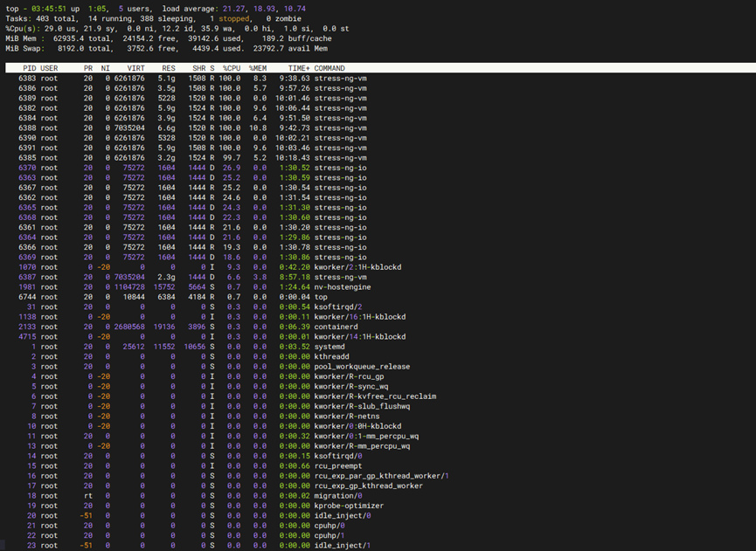Click the top process command name

tap(321, 297)
